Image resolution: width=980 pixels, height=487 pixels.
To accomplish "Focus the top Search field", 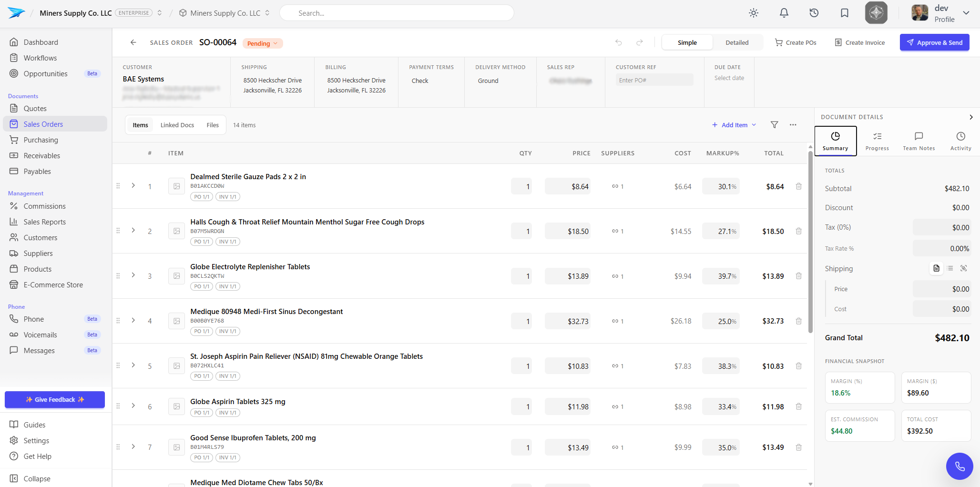I will (397, 13).
